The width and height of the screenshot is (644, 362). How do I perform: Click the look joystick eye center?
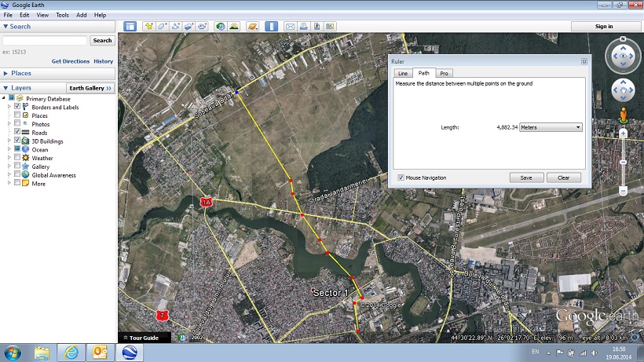[x=623, y=57]
